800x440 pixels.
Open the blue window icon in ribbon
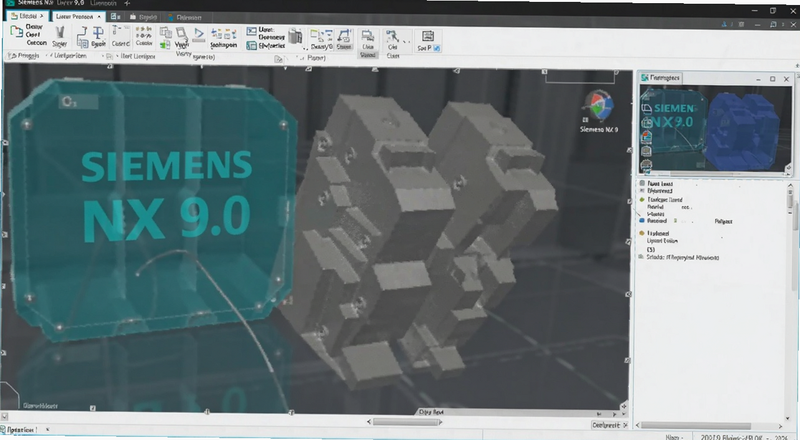(x=252, y=32)
